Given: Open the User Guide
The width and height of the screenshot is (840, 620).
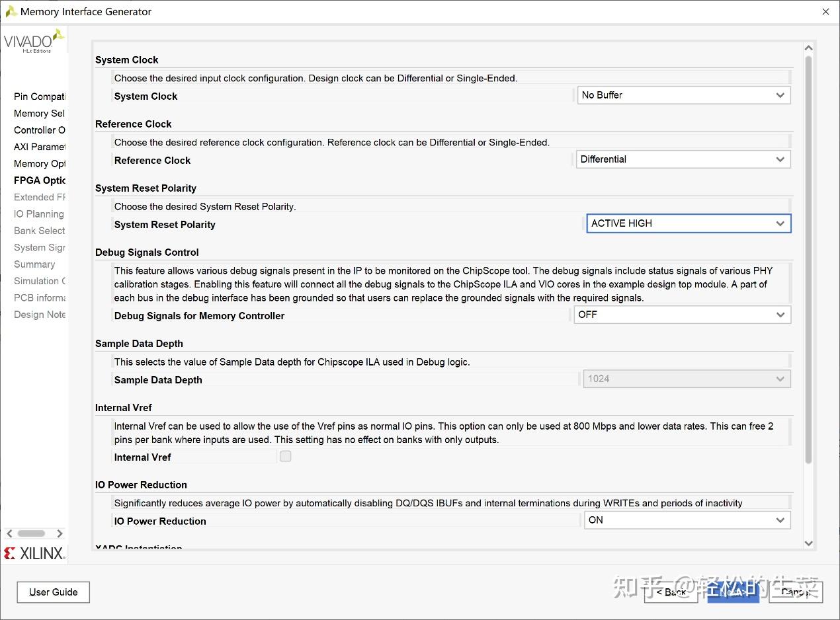Looking at the screenshot, I should point(54,592).
